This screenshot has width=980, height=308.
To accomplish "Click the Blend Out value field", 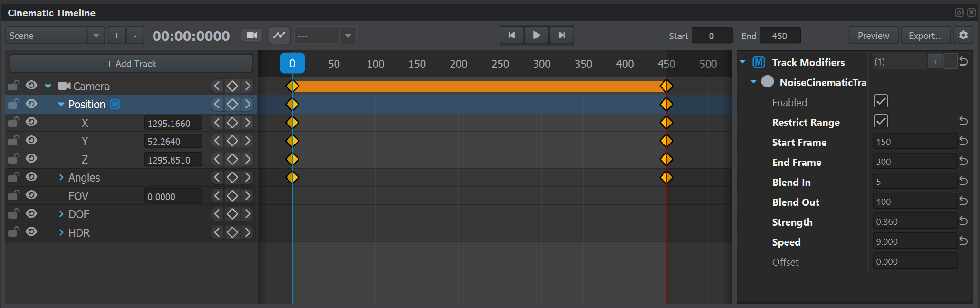I will pyautogui.click(x=914, y=202).
